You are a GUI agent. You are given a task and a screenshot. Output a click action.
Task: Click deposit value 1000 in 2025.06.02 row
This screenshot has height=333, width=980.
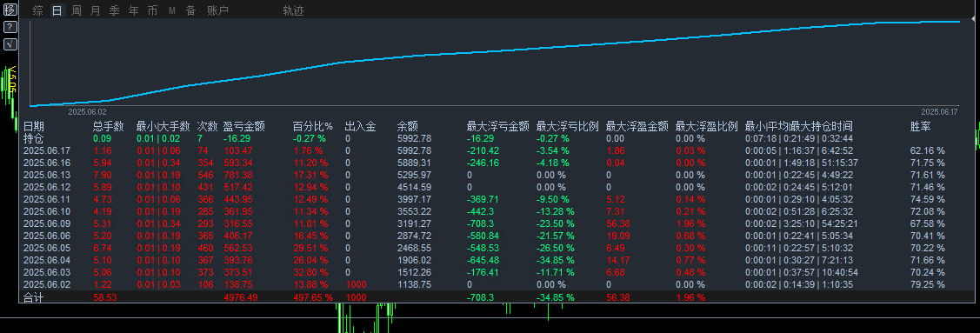coord(356,284)
